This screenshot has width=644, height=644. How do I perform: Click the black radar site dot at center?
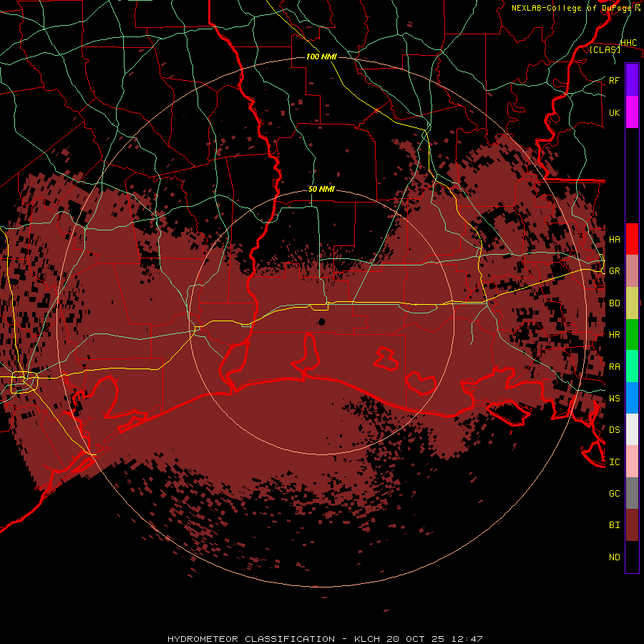321,321
